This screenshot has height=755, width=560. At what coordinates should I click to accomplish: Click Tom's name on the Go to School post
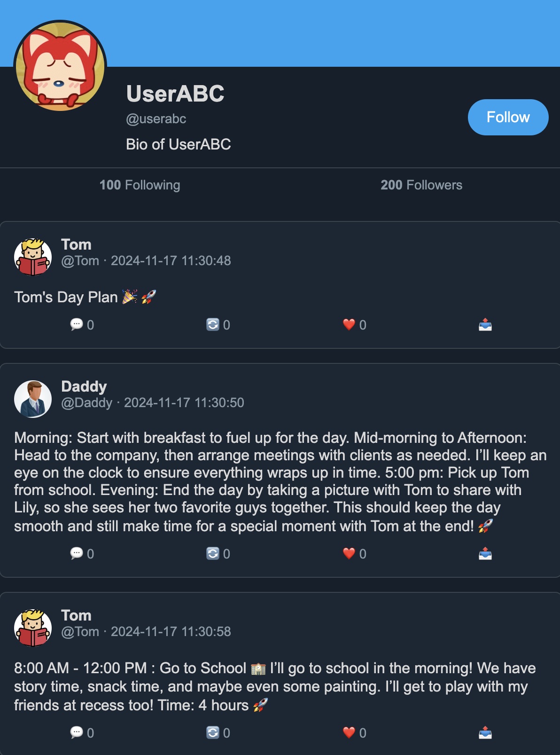[x=76, y=615]
